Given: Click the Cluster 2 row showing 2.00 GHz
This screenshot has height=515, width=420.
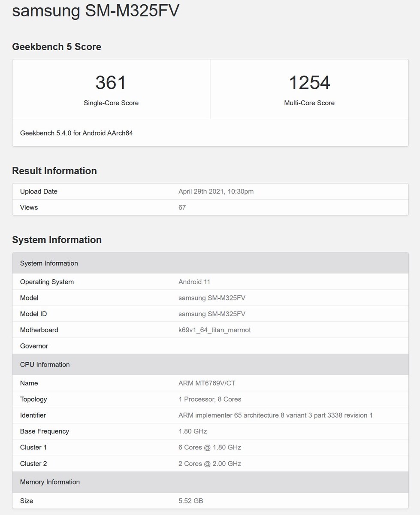Looking at the screenshot, I should coord(210,463).
